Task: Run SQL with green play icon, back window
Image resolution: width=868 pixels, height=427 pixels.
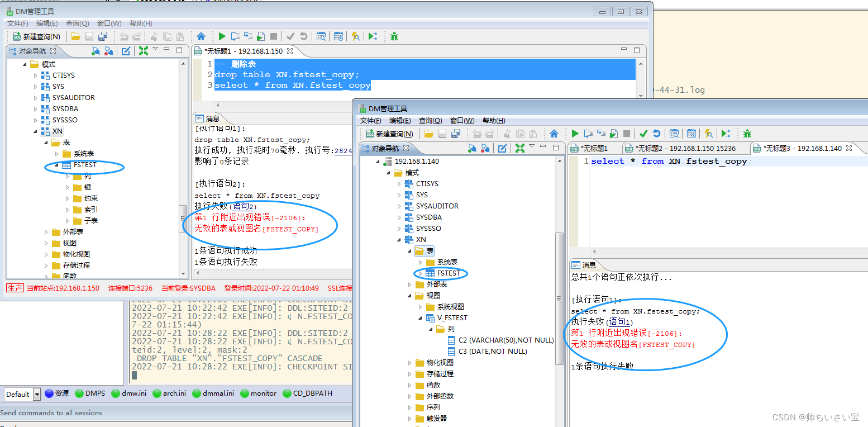Action: pyautogui.click(x=222, y=36)
